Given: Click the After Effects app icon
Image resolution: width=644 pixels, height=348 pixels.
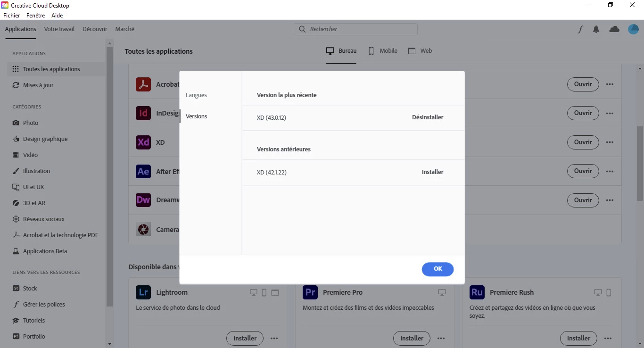Looking at the screenshot, I should (143, 171).
